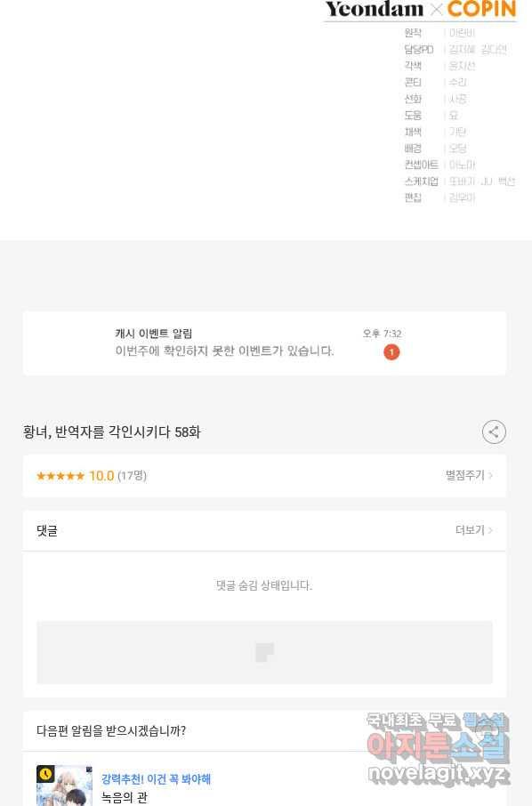Click the 다음편 알림을 받으시겠습니까? prompt
The width and height of the screenshot is (532, 806).
click(111, 730)
